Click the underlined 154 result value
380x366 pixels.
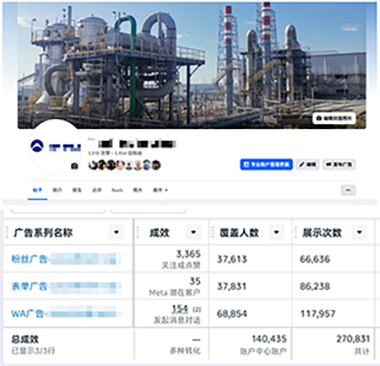(180, 309)
